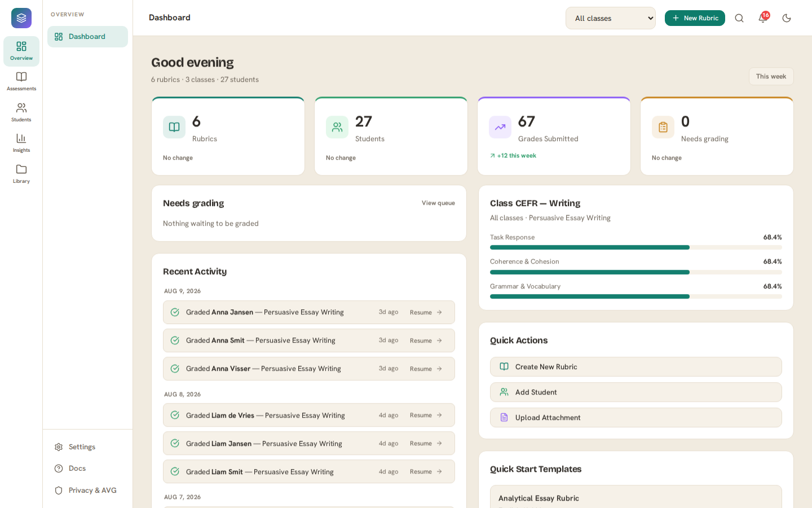Click the This week button

pos(771,76)
